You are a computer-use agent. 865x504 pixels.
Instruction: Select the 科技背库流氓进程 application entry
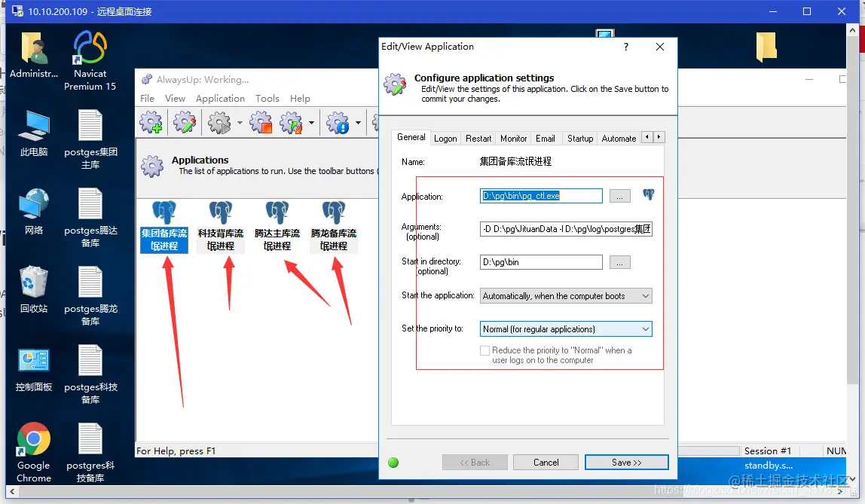pyautogui.click(x=221, y=227)
